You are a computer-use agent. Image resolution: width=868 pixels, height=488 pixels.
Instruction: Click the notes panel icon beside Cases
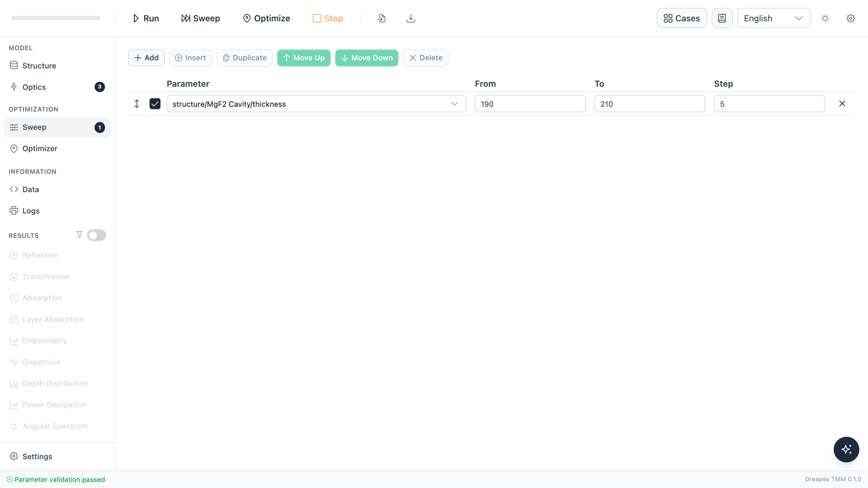click(722, 18)
